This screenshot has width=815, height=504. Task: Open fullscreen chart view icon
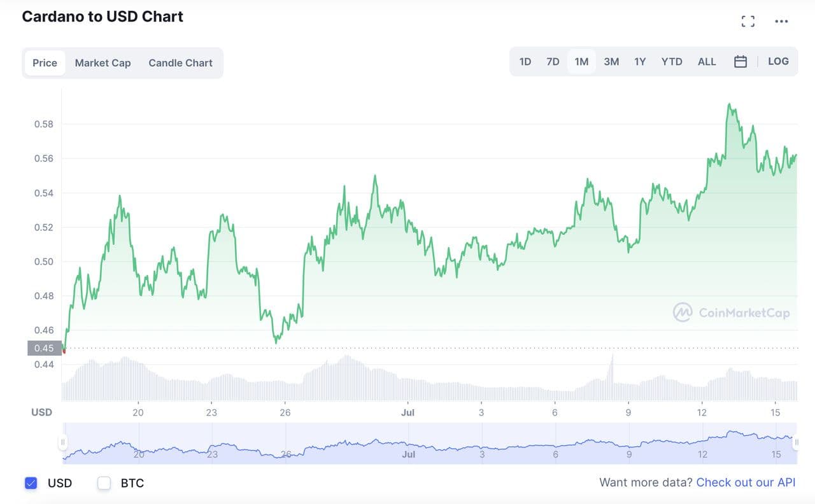748,22
